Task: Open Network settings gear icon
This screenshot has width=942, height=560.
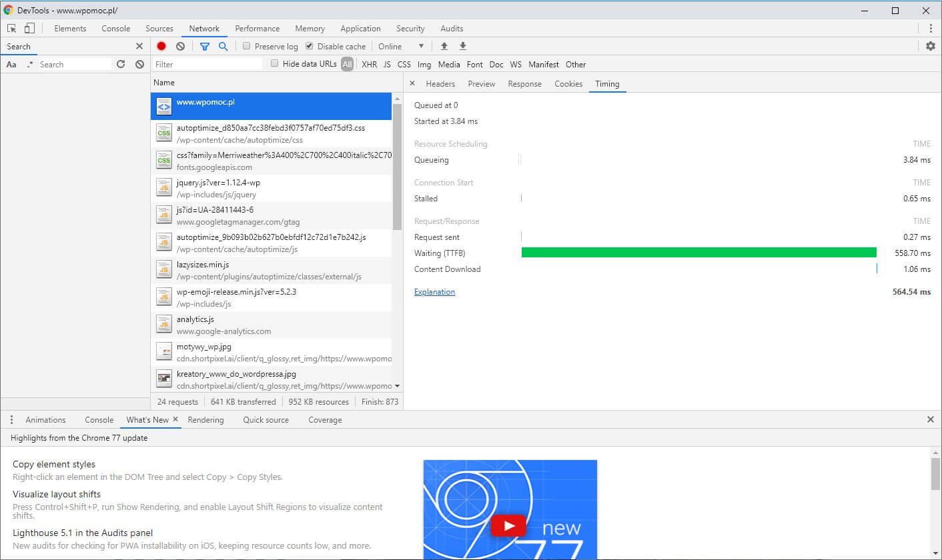Action: click(931, 46)
